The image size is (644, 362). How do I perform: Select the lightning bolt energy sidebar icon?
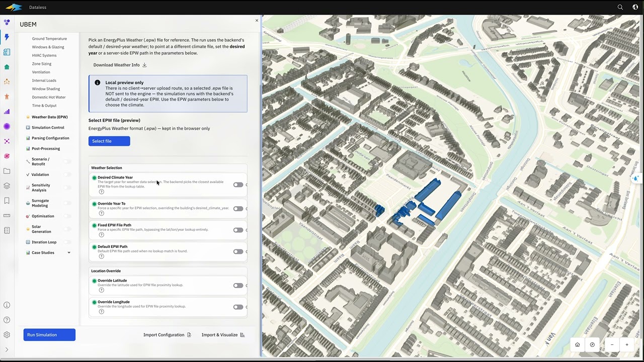(x=7, y=37)
